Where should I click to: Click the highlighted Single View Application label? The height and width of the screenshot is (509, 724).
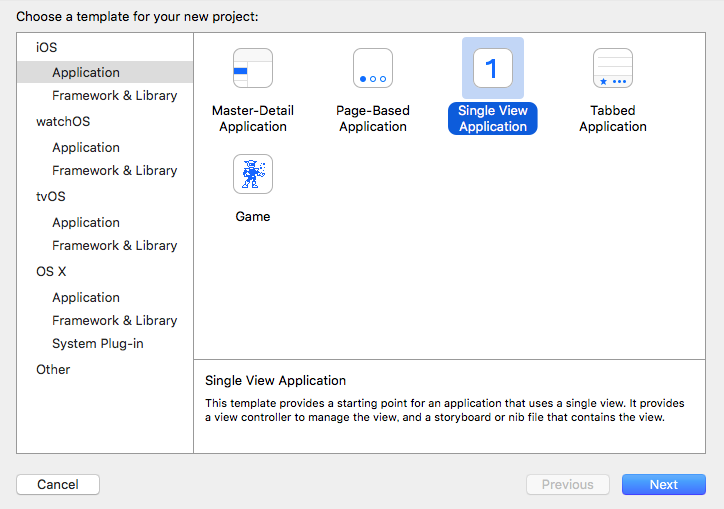pyautogui.click(x=493, y=118)
